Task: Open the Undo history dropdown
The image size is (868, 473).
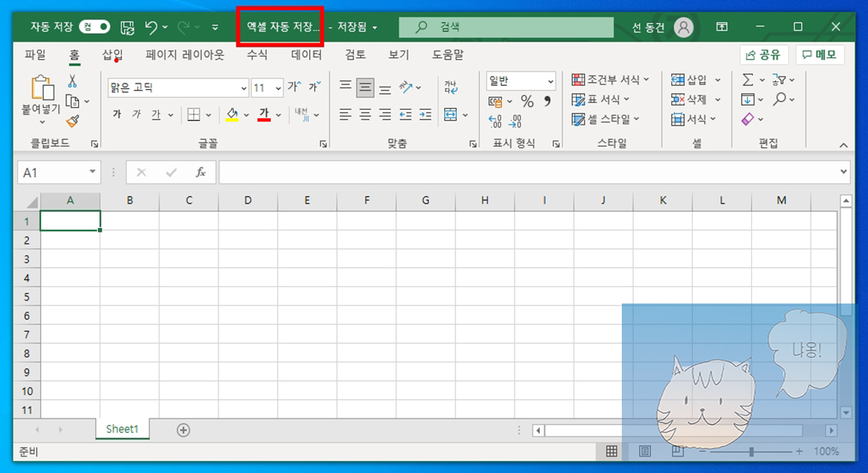Action: (165, 27)
